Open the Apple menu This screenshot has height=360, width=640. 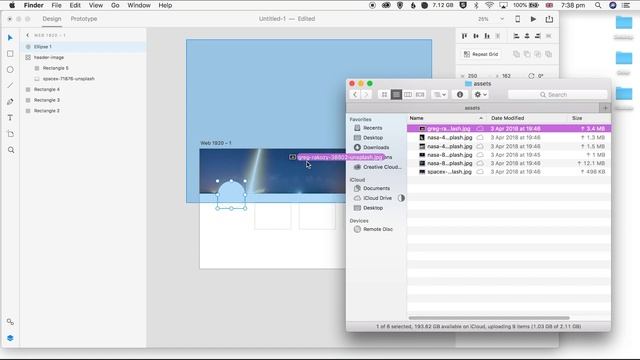coord(12,5)
